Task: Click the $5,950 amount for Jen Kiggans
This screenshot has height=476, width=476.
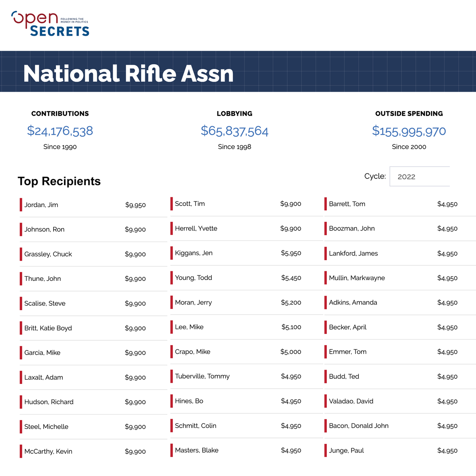Action: pos(291,253)
